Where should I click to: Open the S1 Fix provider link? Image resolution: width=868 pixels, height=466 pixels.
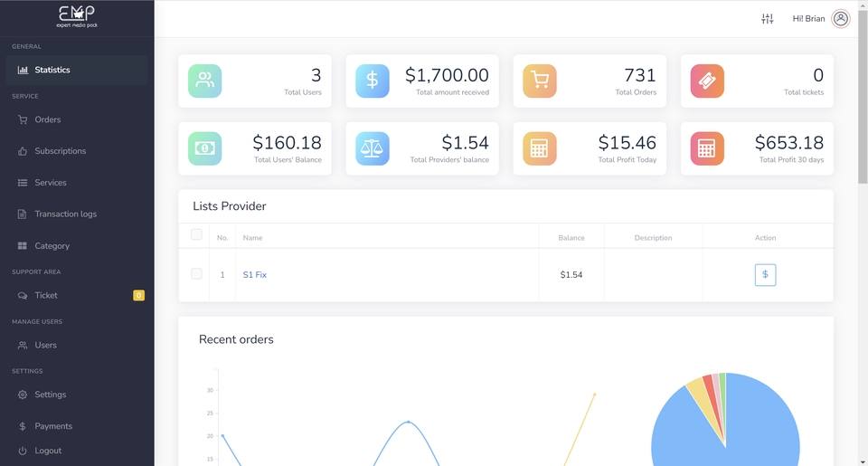255,275
